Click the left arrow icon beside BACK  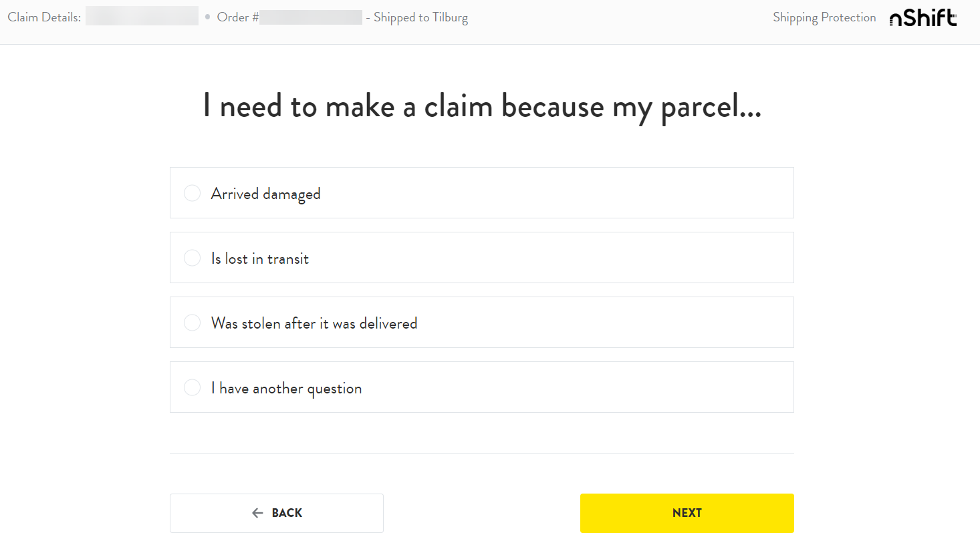pos(257,513)
